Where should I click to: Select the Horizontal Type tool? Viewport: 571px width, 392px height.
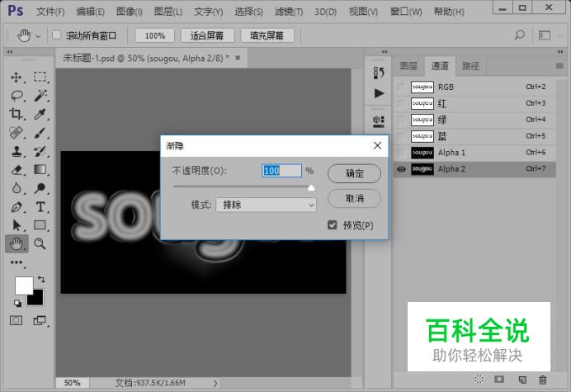coord(40,206)
